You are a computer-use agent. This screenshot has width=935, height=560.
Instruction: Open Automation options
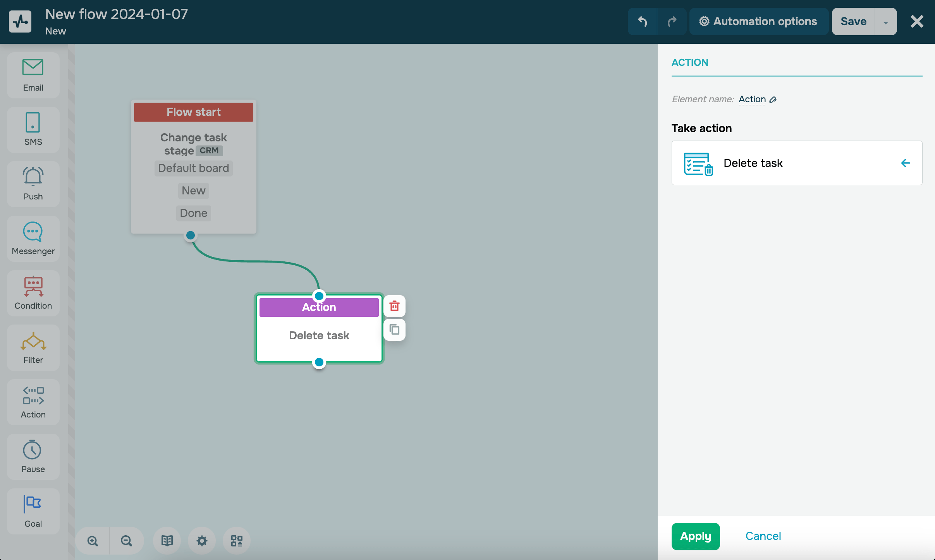(x=758, y=22)
